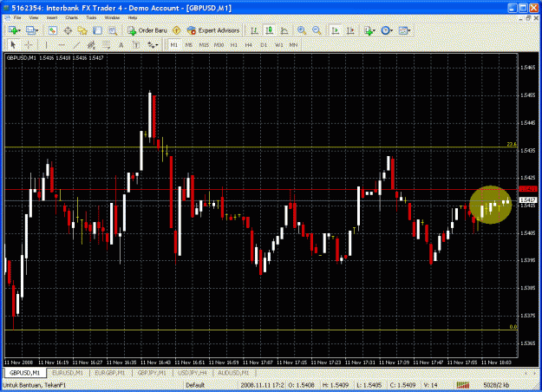Select the equidistant channel tool
The width and height of the screenshot is (542, 392).
pyautogui.click(x=91, y=45)
